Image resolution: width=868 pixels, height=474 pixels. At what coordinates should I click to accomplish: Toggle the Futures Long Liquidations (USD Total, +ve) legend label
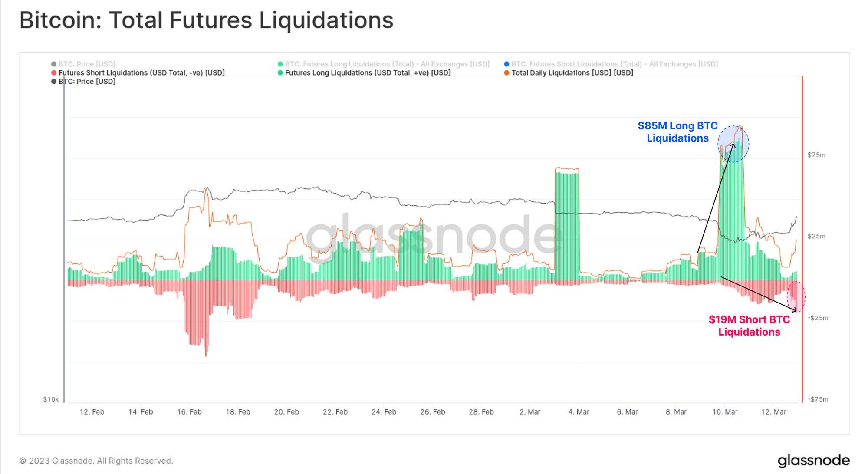(x=368, y=73)
